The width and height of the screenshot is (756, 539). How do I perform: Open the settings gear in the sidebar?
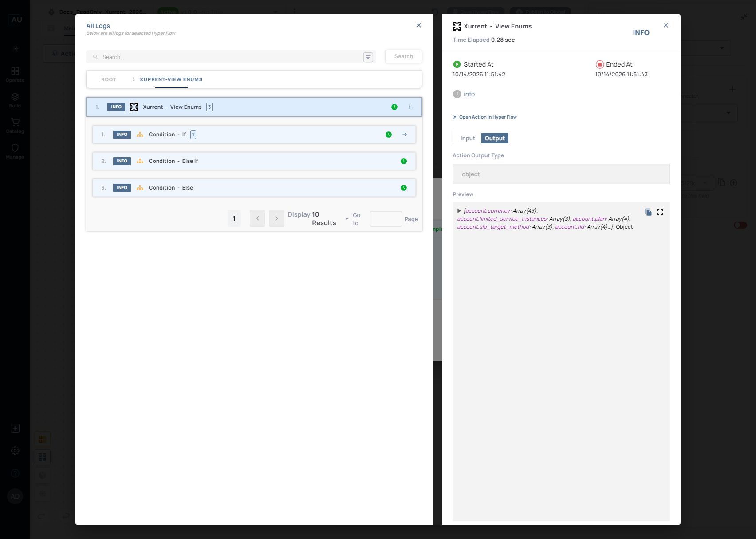tap(15, 451)
